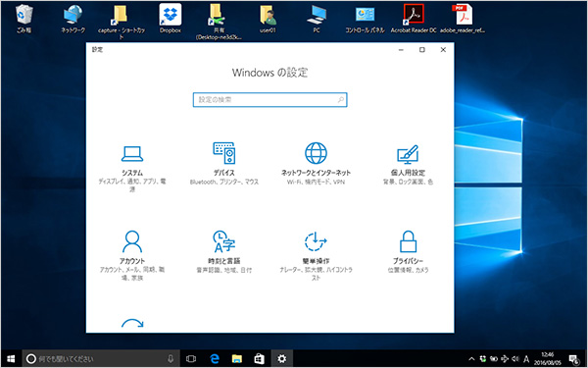Click the 設定の検索 search field
Screen dimensions: 588x368
(270, 100)
